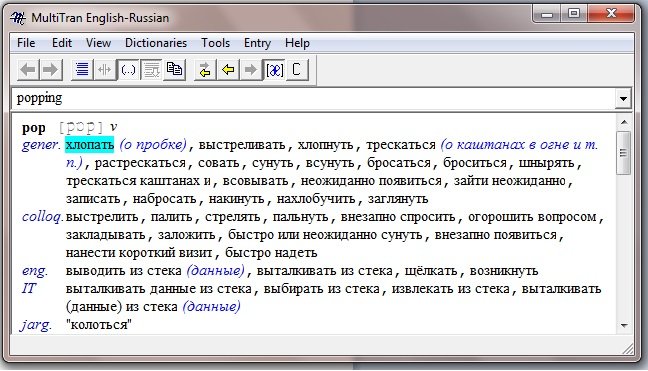Image resolution: width=648 pixels, height=371 pixels.
Task: Click the translation 'нахлобучить'
Action: coord(316,199)
